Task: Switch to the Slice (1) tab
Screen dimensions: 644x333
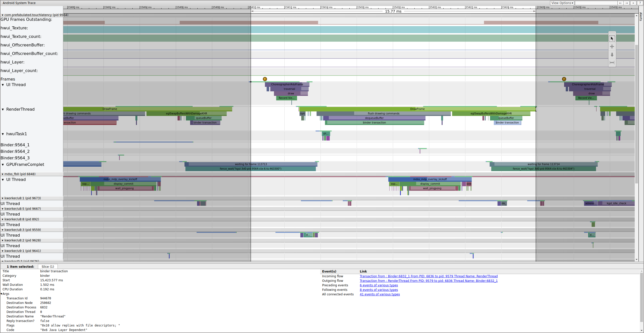Action: (x=47, y=267)
